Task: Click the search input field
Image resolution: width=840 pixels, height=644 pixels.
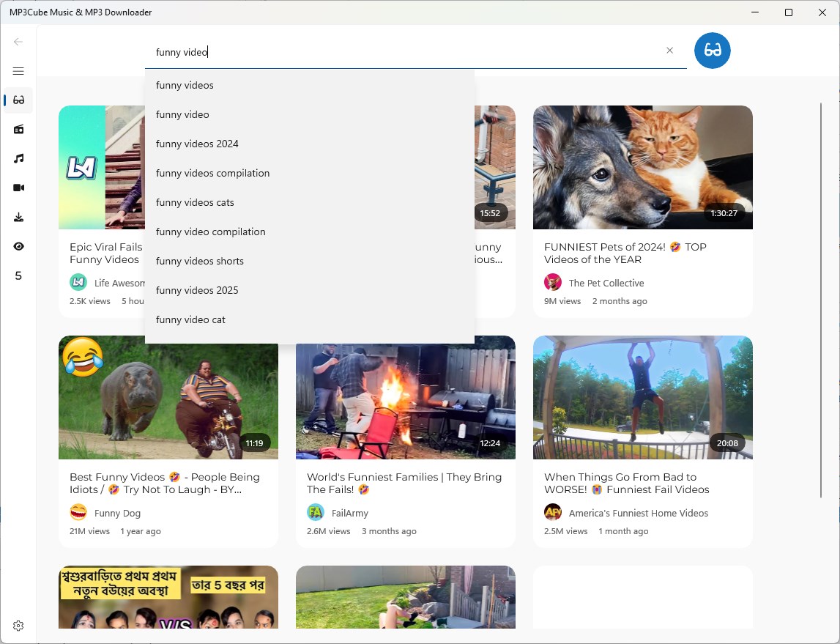Action: point(410,52)
